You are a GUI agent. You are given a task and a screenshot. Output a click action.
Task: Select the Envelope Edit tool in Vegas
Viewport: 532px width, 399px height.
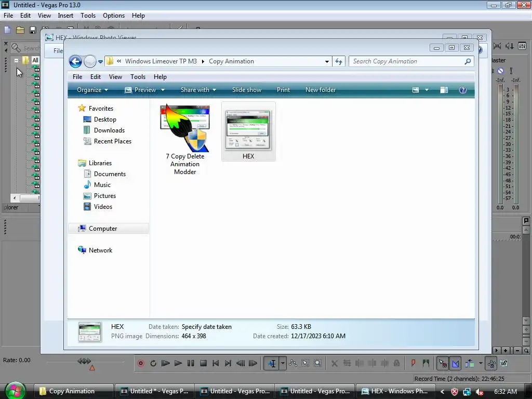[293, 363]
